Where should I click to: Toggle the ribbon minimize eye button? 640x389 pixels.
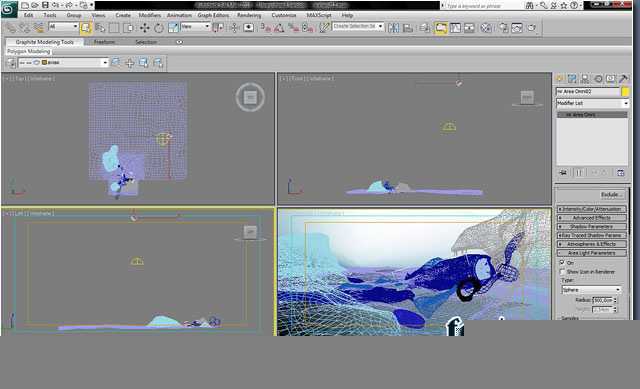coord(179,42)
